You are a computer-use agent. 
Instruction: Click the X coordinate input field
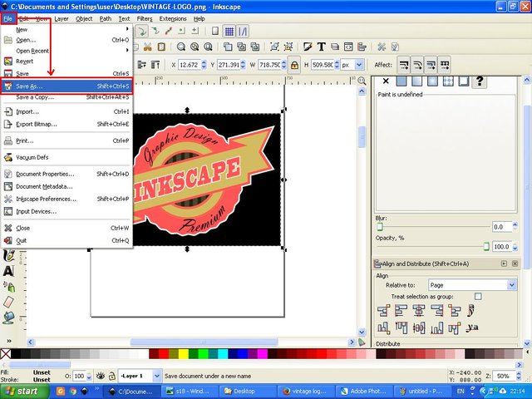coord(190,65)
